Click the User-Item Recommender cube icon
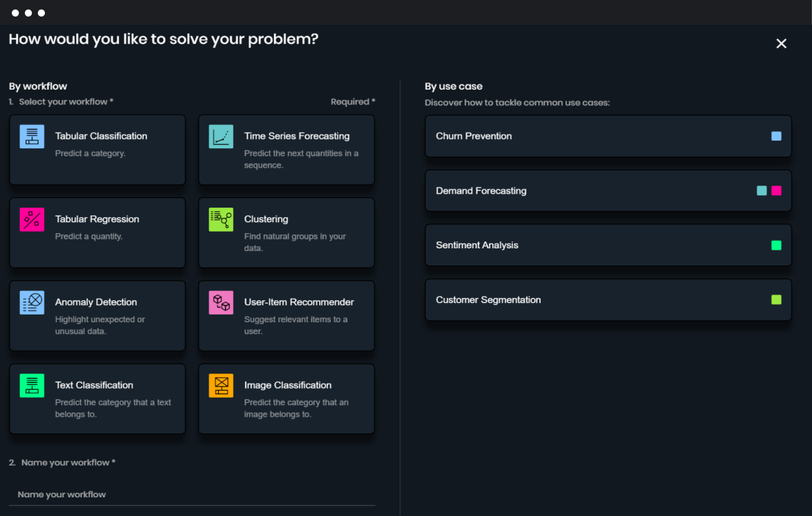This screenshot has height=516, width=812. click(x=221, y=302)
